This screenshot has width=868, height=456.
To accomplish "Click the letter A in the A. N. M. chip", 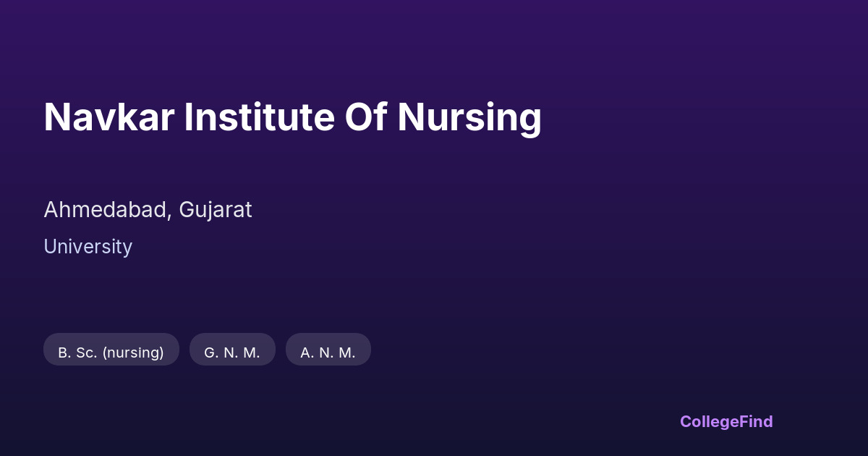I will pos(306,352).
